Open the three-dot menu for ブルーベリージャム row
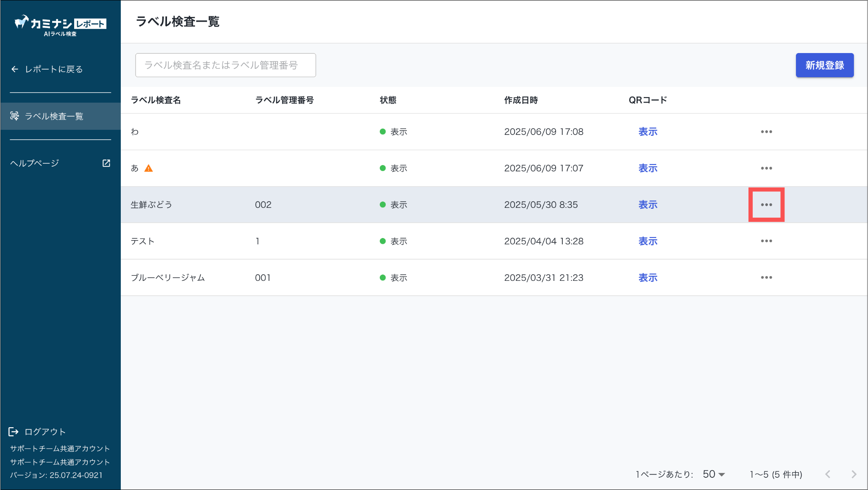Screen dimensions: 868x490 tap(766, 277)
